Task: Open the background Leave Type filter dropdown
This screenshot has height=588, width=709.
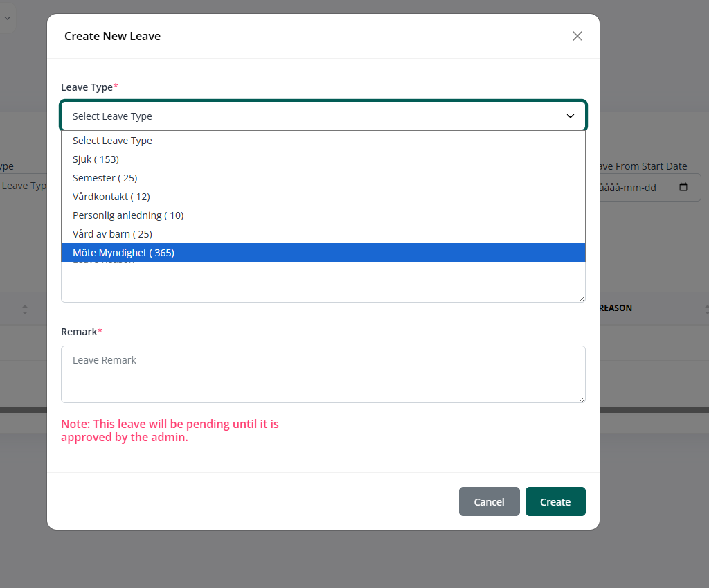Action: pos(24,186)
